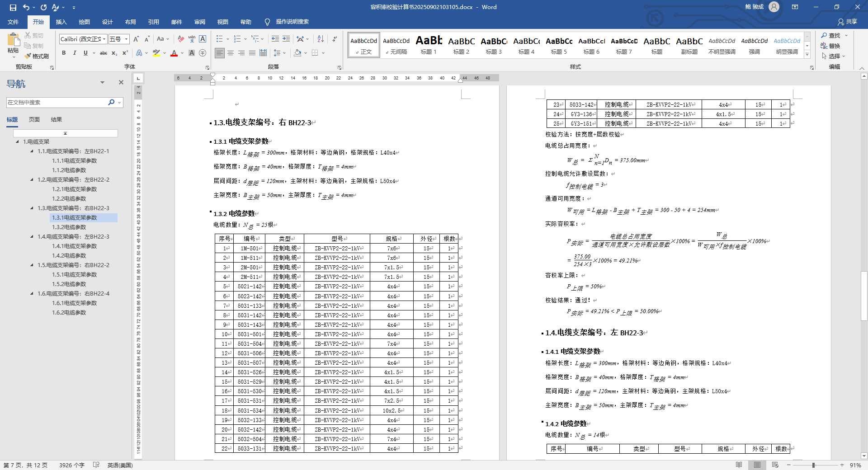This screenshot has height=470, width=868.
Task: Toggle superscript formatting
Action: (x=125, y=53)
